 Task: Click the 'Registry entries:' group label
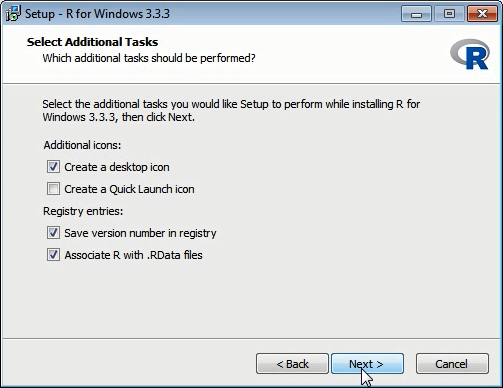point(83,211)
